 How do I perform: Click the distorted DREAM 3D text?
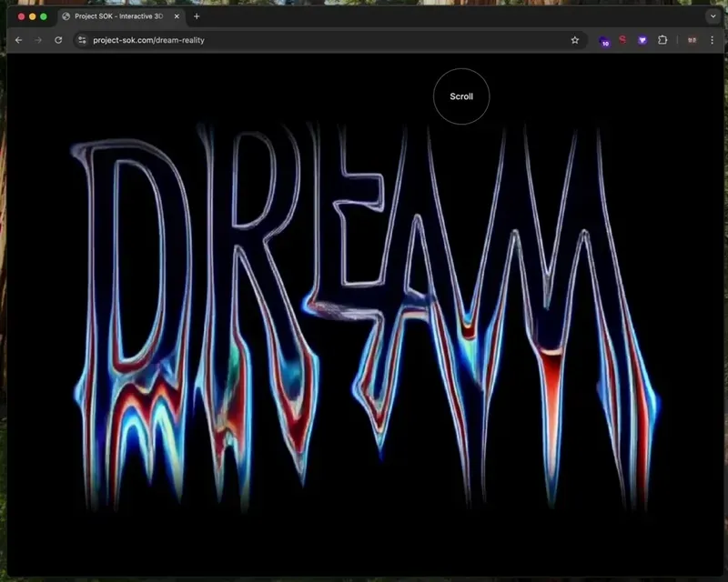click(x=365, y=316)
